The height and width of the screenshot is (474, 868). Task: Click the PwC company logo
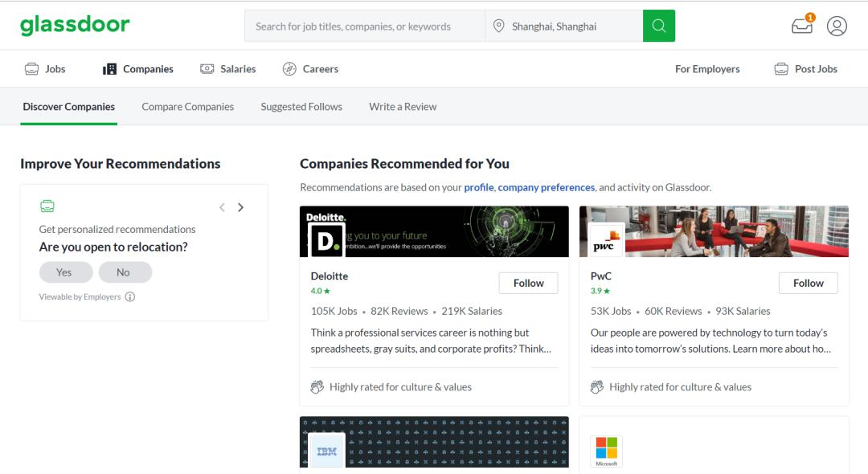tap(606, 239)
